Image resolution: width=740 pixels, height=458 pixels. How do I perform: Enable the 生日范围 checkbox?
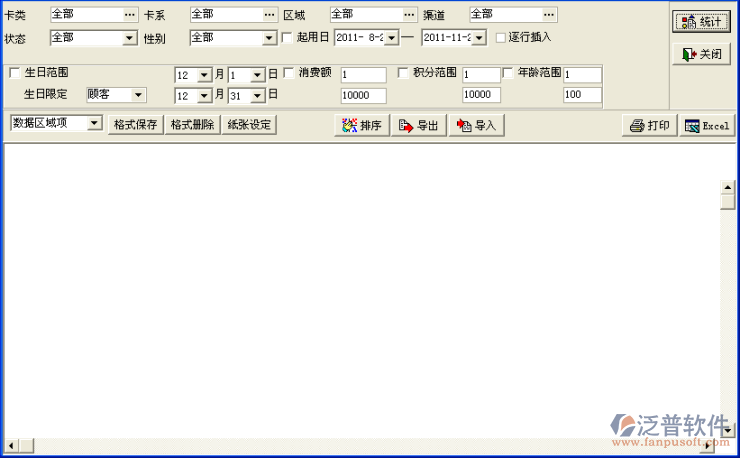coord(15,73)
